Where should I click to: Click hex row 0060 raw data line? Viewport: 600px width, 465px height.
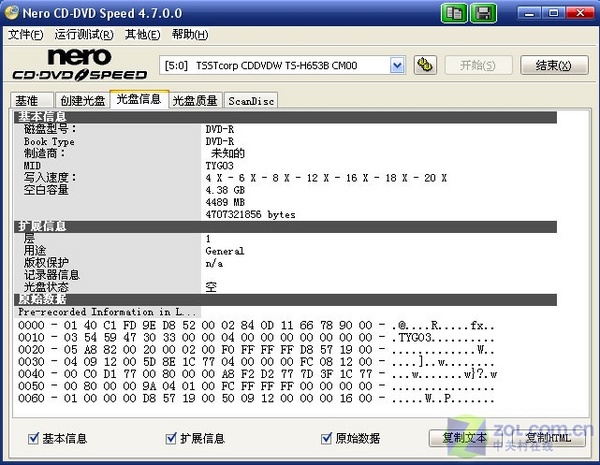coord(256,398)
